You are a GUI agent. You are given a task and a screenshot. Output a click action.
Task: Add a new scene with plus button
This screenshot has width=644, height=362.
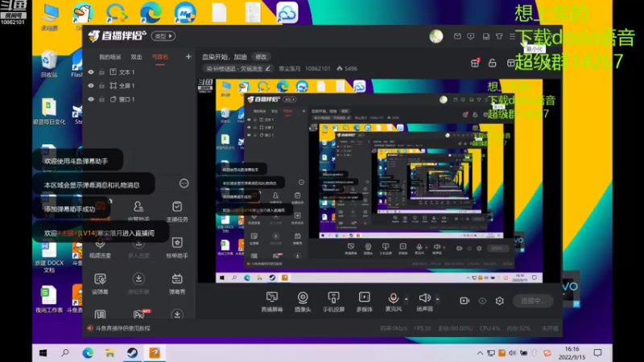(188, 56)
